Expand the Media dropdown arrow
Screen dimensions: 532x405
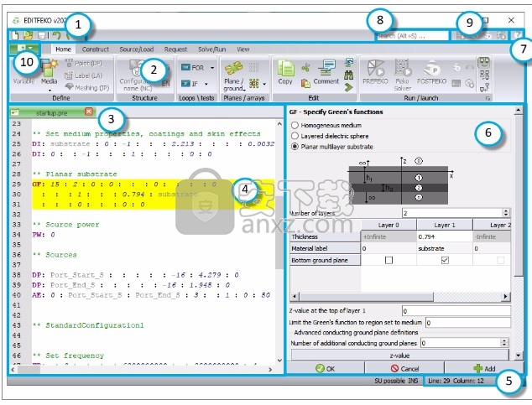pyautogui.click(x=50, y=91)
